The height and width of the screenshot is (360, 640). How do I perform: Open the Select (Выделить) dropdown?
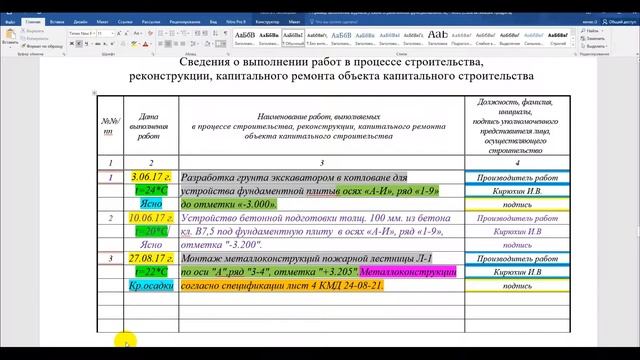tap(593, 46)
